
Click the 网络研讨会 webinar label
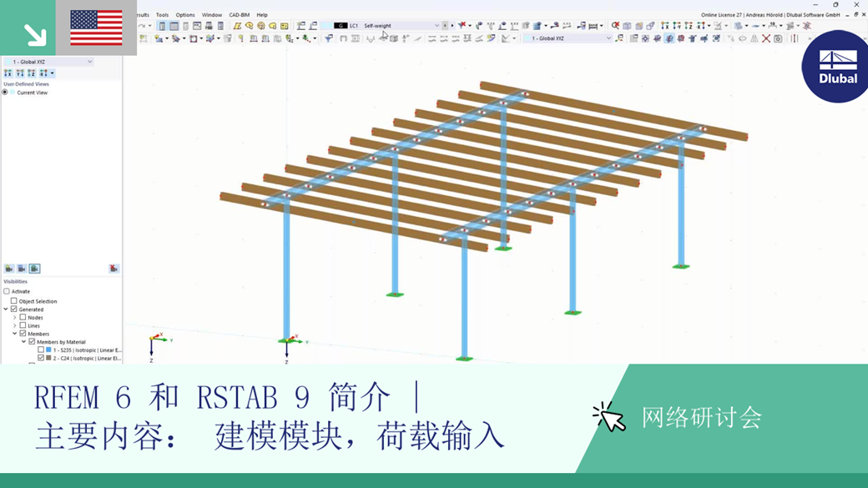(702, 417)
